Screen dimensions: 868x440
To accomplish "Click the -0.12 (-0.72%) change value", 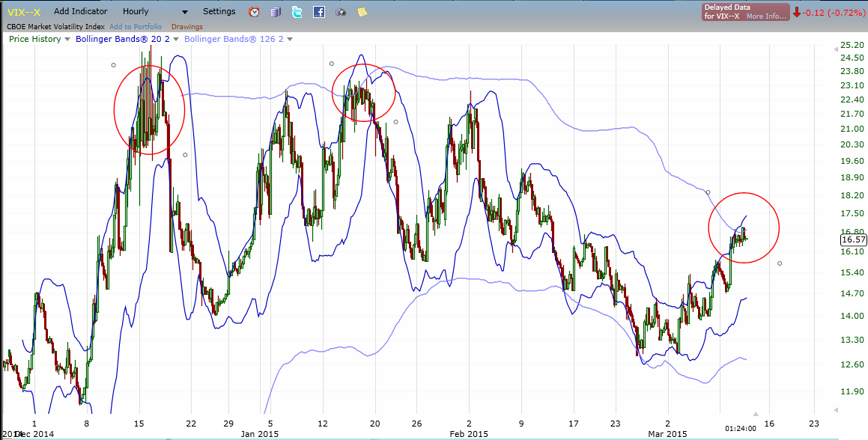I will pos(833,12).
